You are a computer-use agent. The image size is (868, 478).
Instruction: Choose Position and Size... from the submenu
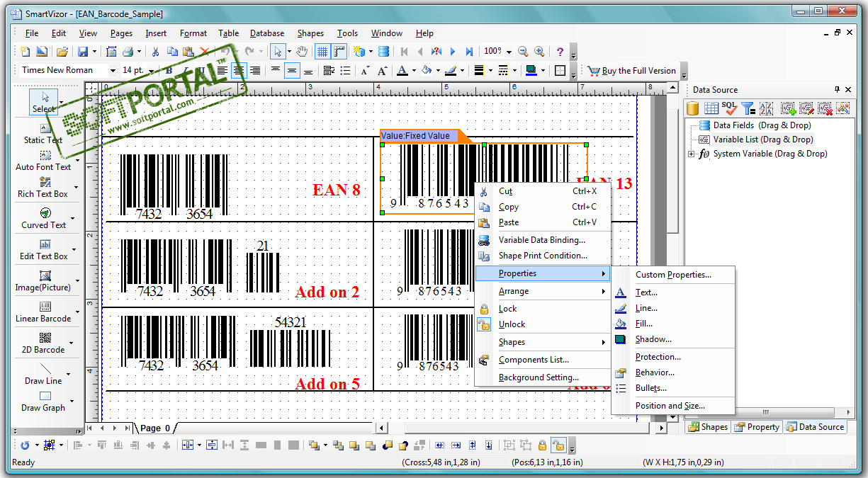coord(670,406)
